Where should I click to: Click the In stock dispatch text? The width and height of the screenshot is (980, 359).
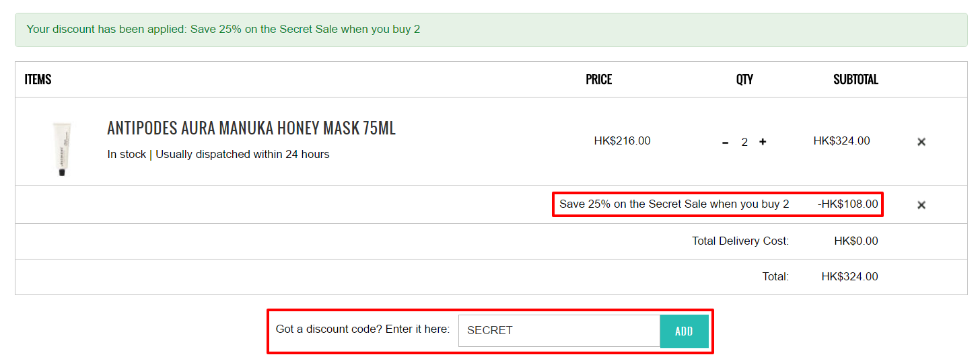click(x=219, y=155)
